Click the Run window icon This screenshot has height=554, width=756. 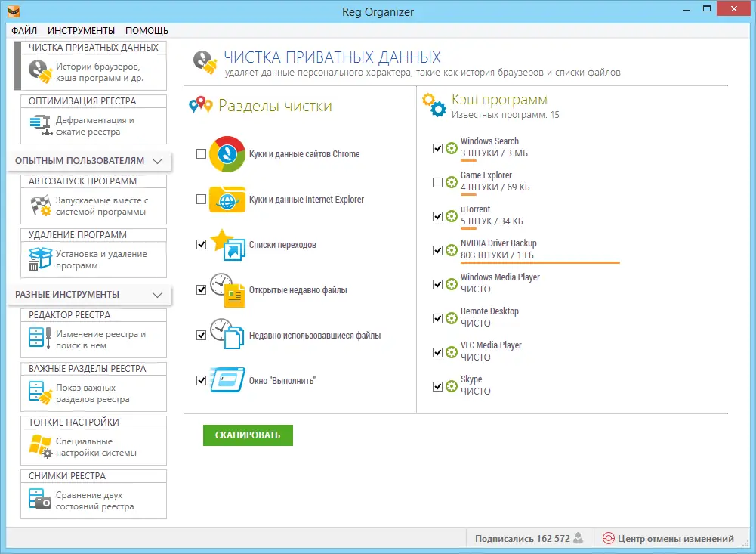click(227, 380)
